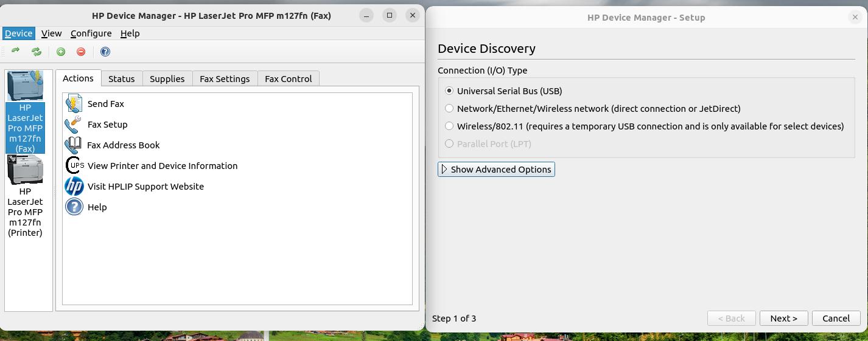Image resolution: width=868 pixels, height=341 pixels.
Task: Open View Printer and Device Information
Action: (162, 166)
